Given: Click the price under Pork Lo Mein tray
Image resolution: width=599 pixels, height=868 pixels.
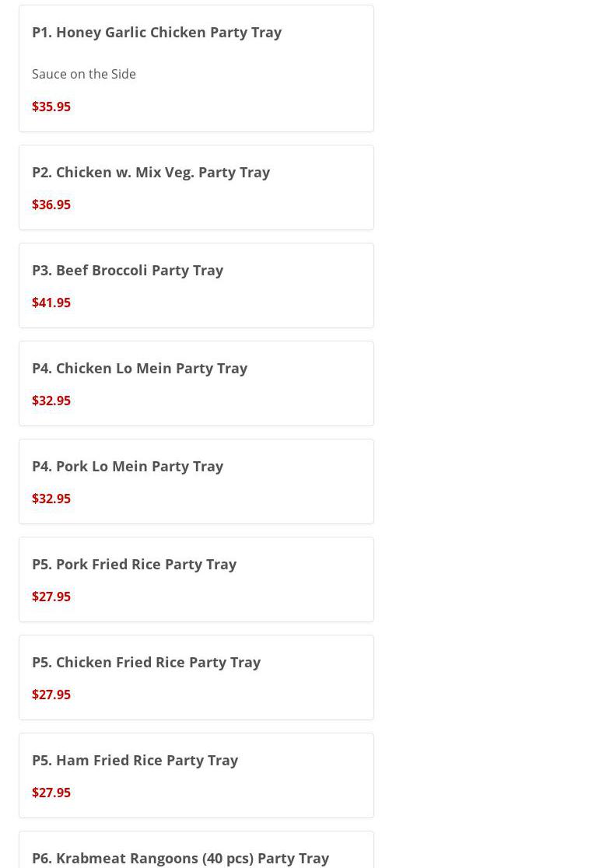Looking at the screenshot, I should coord(51,499).
